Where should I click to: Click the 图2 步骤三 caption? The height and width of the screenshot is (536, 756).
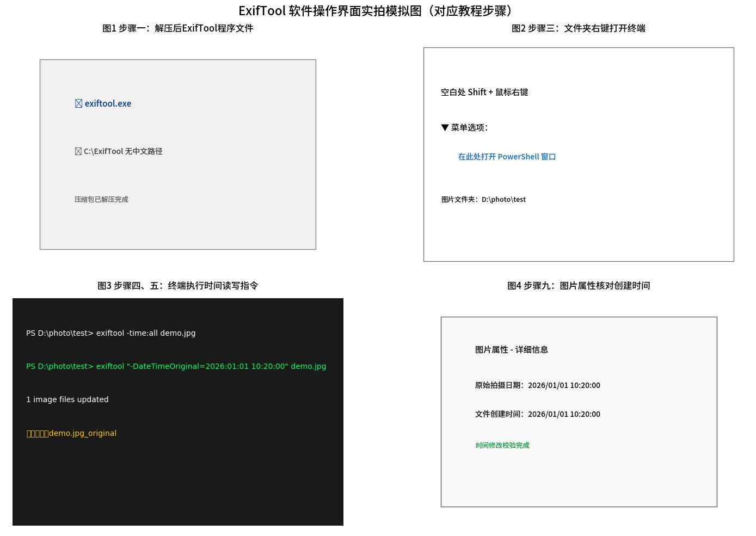pos(579,28)
